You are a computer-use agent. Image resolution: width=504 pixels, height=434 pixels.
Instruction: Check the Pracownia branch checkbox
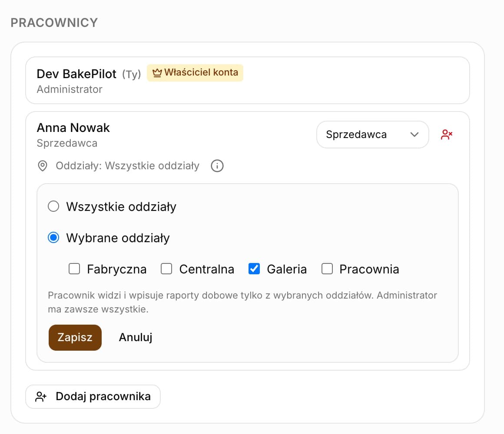pyautogui.click(x=327, y=269)
